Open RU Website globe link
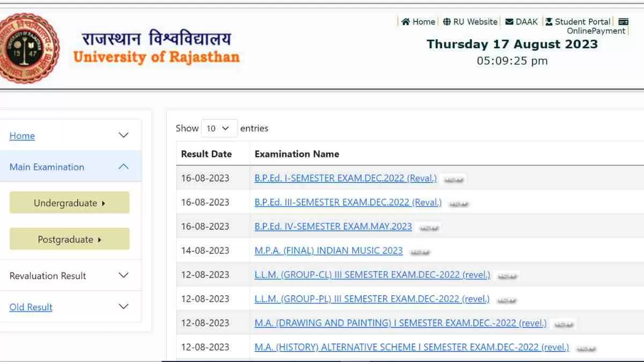The width and height of the screenshot is (644, 362). 471,21
